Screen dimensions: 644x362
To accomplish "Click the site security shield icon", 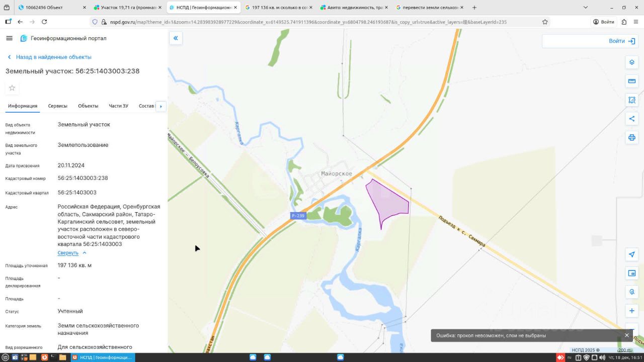I will pos(95,22).
